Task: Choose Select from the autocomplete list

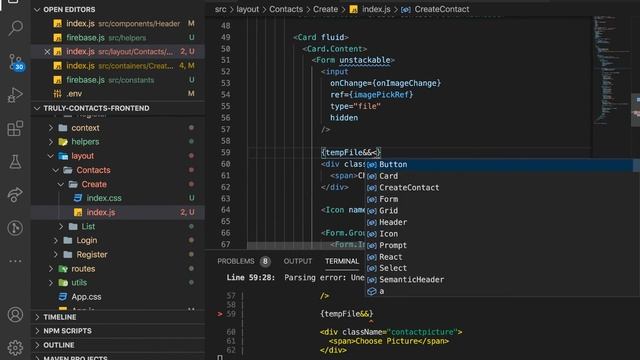Action: (x=502, y=268)
